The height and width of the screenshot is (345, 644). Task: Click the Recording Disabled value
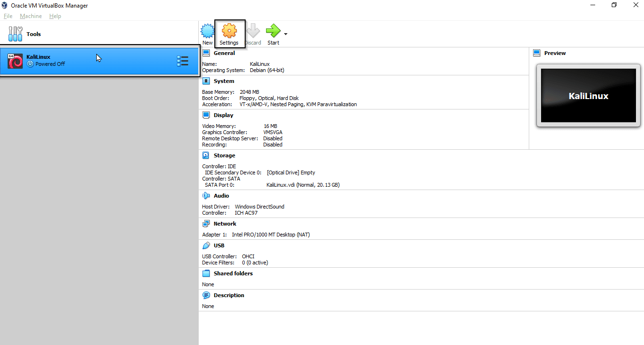tap(273, 145)
